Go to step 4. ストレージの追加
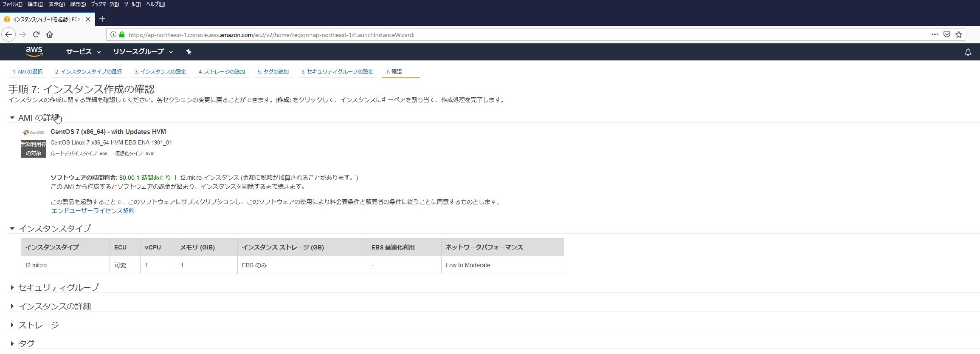Viewport: 980px width, 354px height. (222, 72)
